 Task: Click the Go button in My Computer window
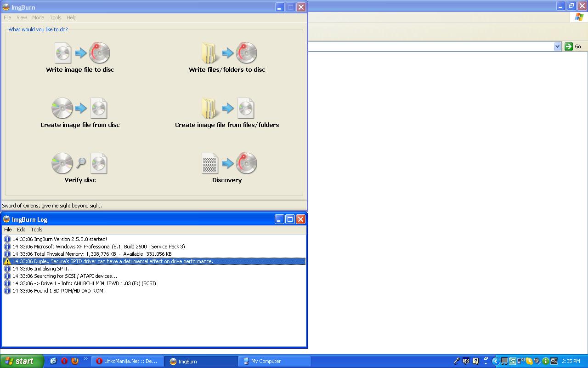[573, 46]
